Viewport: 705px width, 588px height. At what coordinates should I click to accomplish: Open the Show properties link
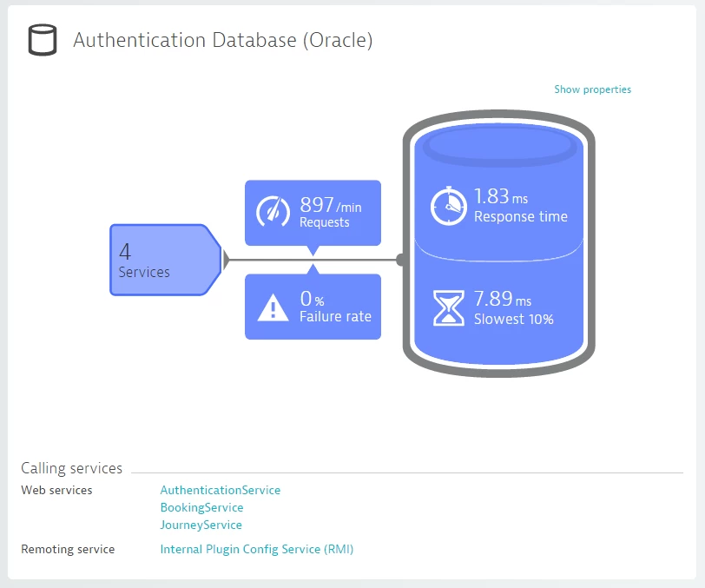[593, 89]
